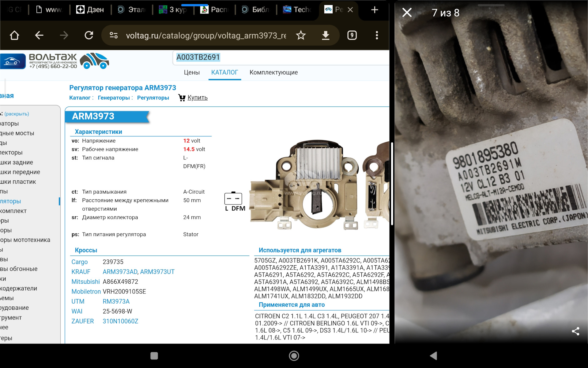Switch to the 3 кур tab
The width and height of the screenshot is (588, 368).
coord(173,10)
